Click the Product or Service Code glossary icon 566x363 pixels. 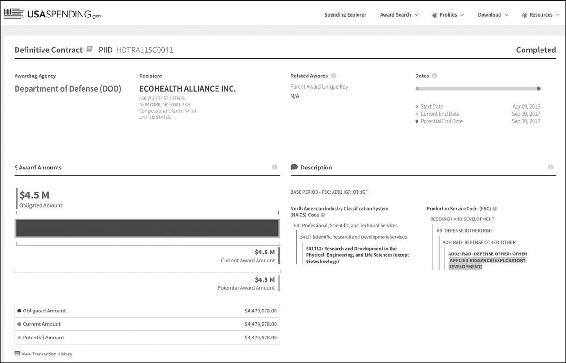[495, 209]
